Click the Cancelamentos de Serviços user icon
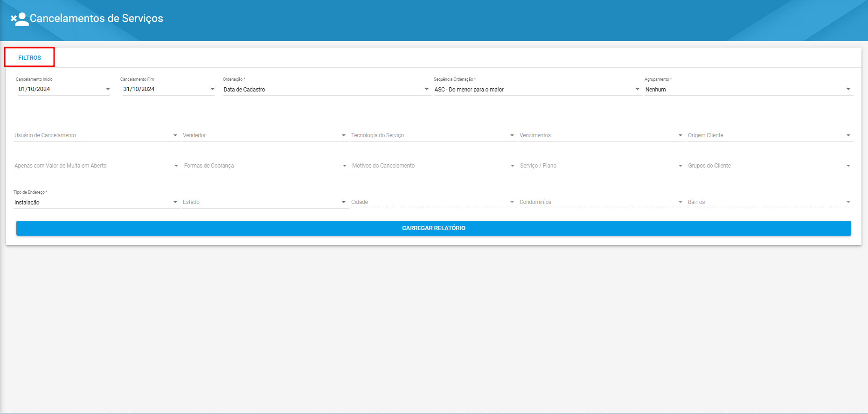The height and width of the screenshot is (414, 868). tap(20, 19)
